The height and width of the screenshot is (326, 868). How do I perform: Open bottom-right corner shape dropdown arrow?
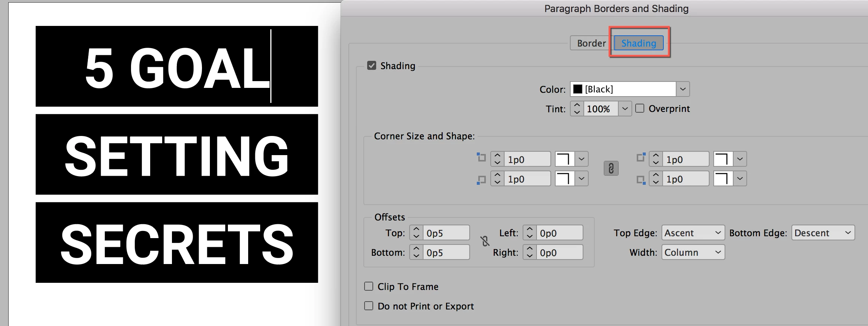tap(740, 178)
